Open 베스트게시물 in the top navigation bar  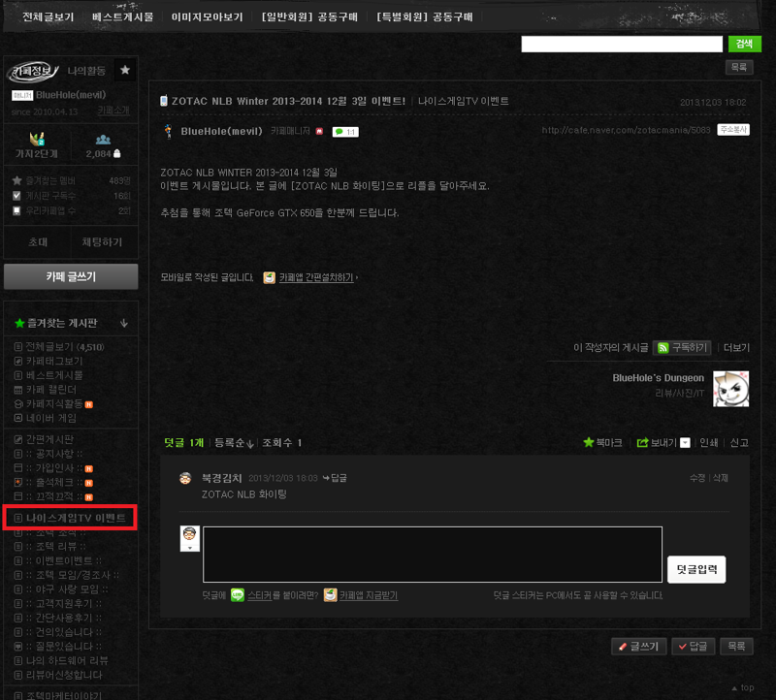click(x=123, y=16)
